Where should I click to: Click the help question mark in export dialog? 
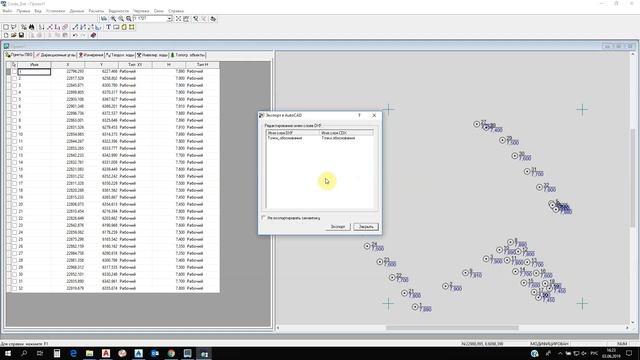point(359,116)
